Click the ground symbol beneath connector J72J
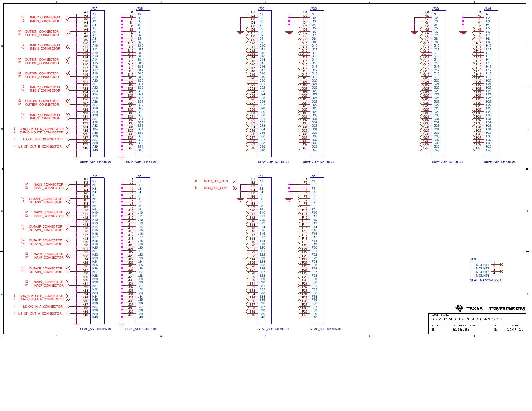Image resolution: width=532 pixels, height=411 pixels. (x=122, y=325)
